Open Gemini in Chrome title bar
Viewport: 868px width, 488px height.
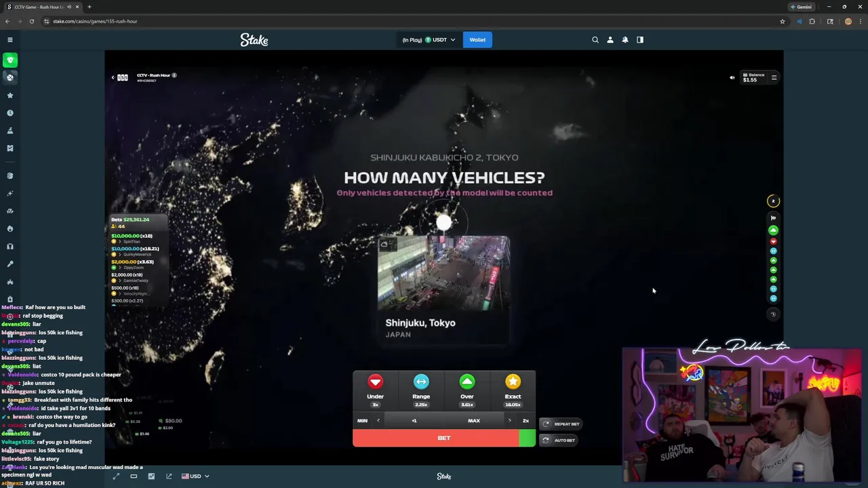[x=801, y=7]
